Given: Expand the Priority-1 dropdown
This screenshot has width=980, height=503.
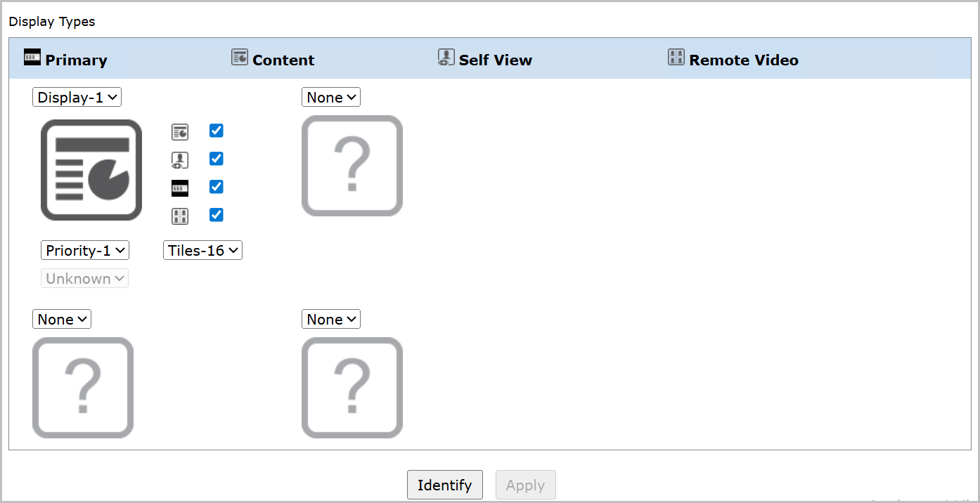Looking at the screenshot, I should [x=85, y=250].
